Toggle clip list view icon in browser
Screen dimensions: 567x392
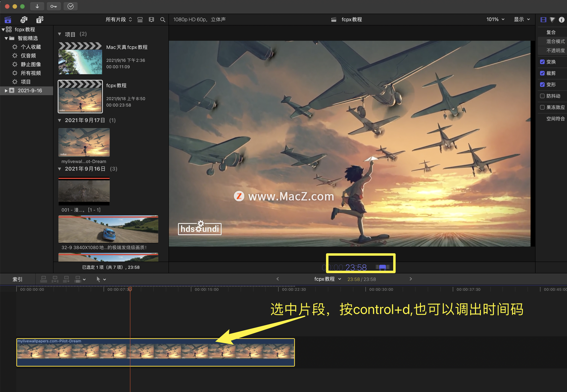140,19
